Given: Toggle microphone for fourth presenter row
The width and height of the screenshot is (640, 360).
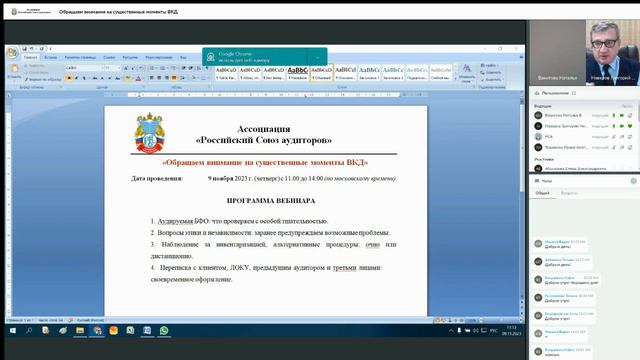Looking at the screenshot, I should pos(613,147).
